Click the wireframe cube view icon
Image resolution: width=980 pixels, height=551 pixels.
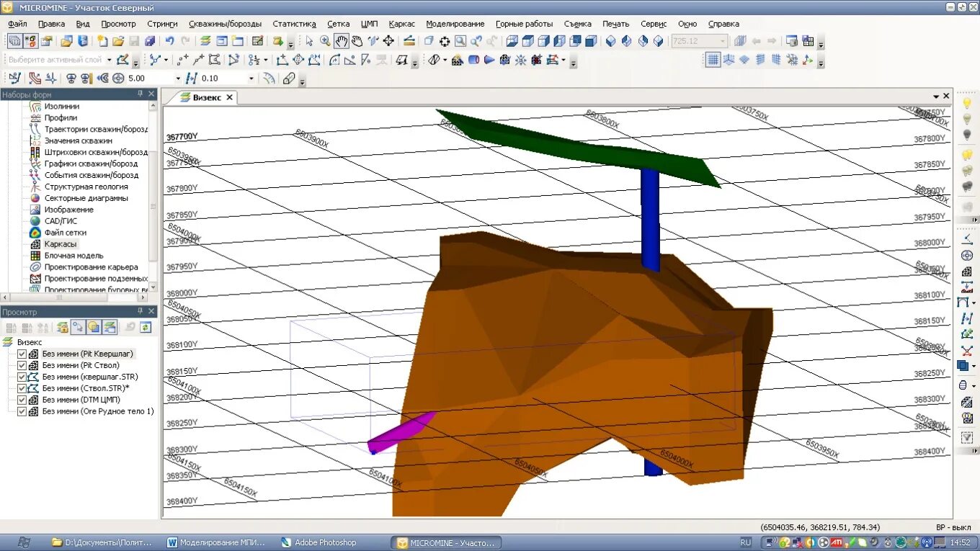[512, 41]
